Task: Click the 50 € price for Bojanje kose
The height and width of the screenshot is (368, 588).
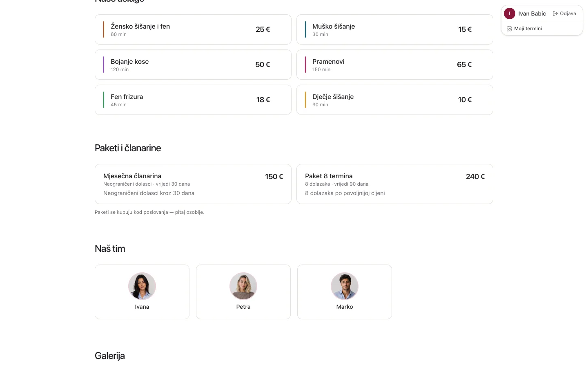Action: click(x=263, y=65)
